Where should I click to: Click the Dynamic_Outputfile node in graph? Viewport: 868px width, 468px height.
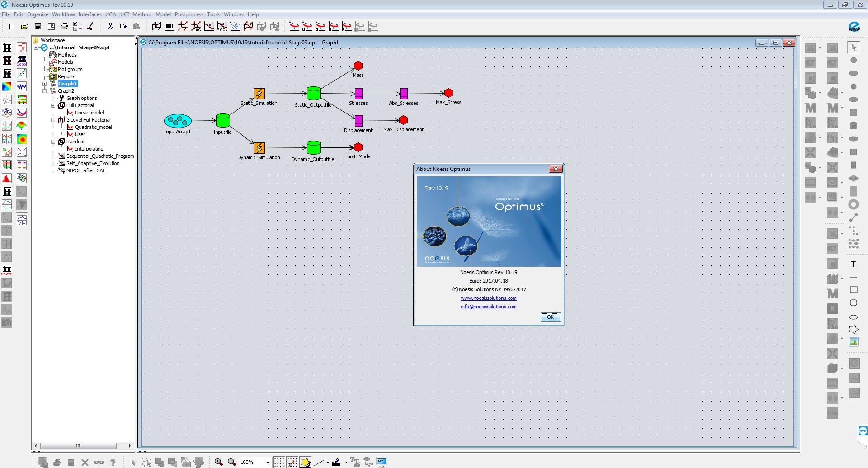coord(313,147)
